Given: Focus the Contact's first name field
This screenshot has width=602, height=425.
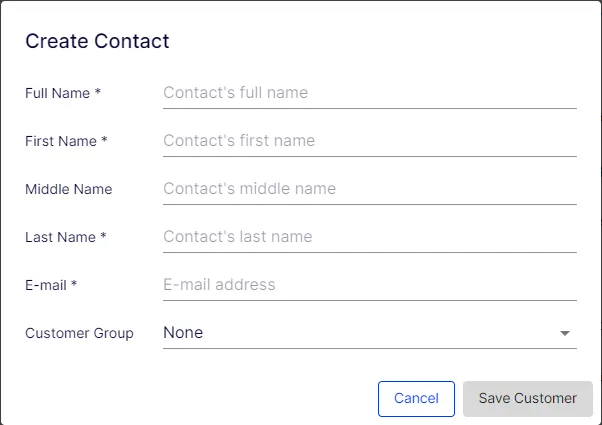Looking at the screenshot, I should coord(370,141).
